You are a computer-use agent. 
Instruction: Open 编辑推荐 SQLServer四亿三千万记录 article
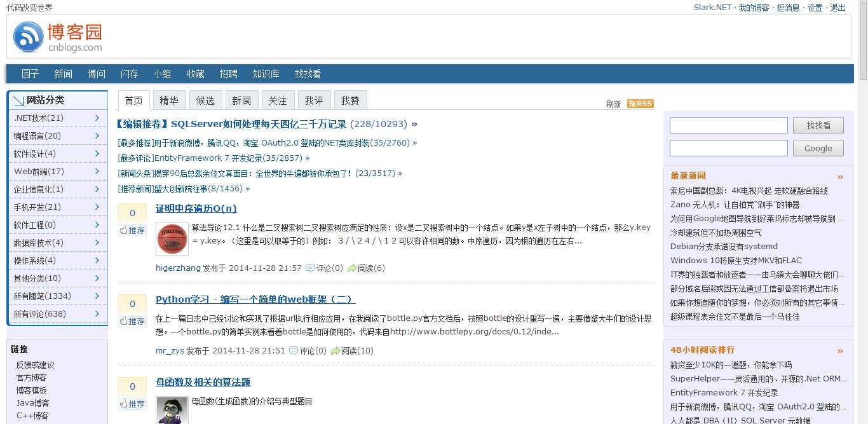point(259,124)
